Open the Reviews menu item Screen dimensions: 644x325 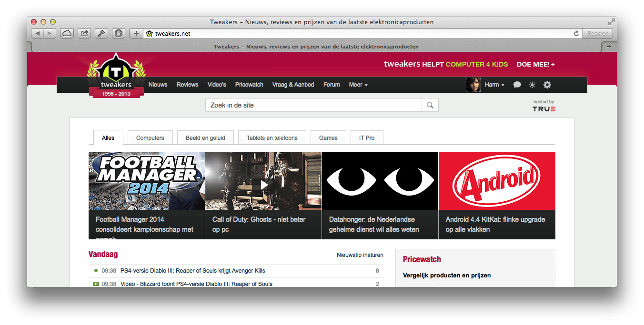click(187, 85)
